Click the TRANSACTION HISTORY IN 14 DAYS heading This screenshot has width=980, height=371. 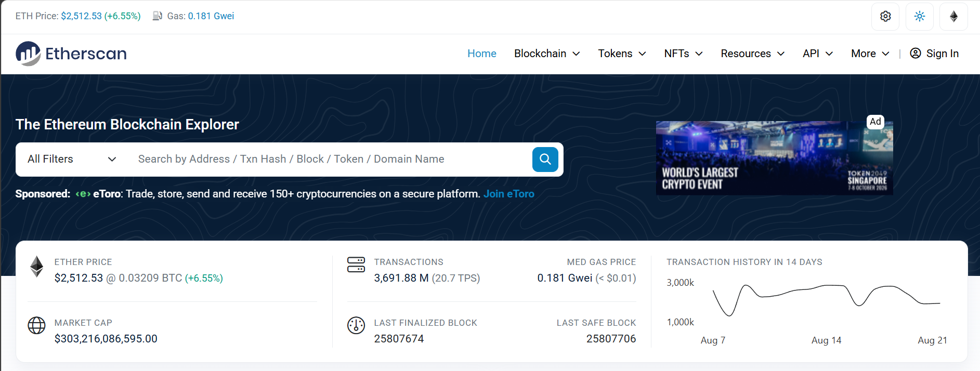coord(744,262)
